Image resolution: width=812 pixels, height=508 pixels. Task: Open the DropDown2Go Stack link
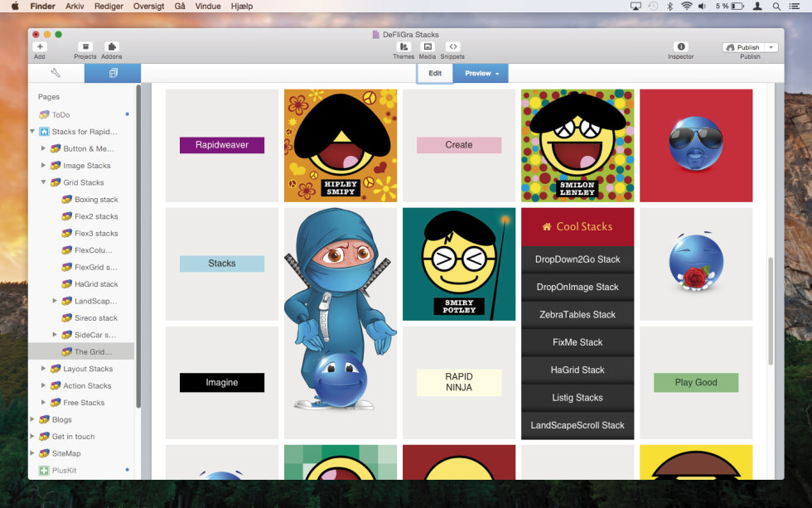578,259
